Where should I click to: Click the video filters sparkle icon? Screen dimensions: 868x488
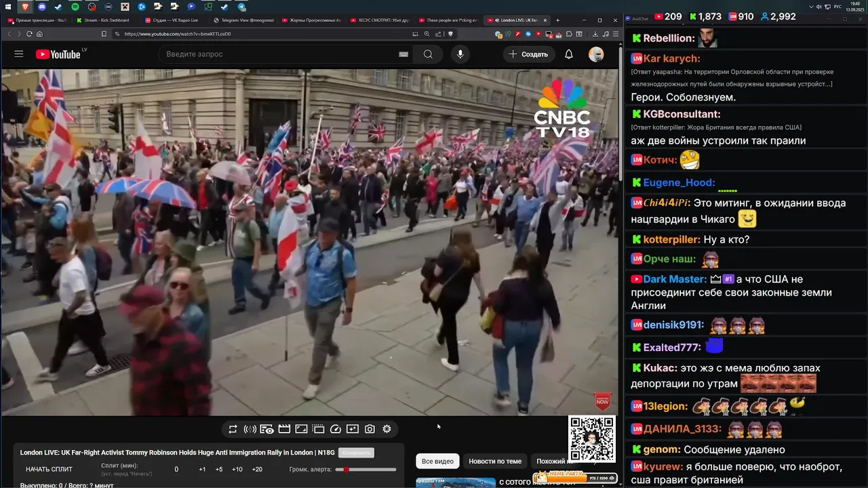click(x=353, y=429)
